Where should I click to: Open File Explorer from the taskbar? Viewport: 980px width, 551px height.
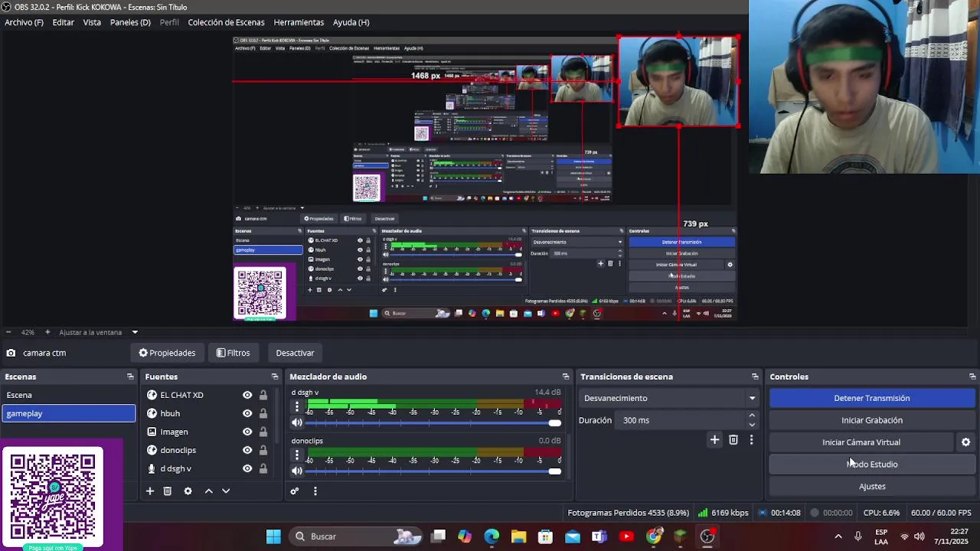coord(518,536)
